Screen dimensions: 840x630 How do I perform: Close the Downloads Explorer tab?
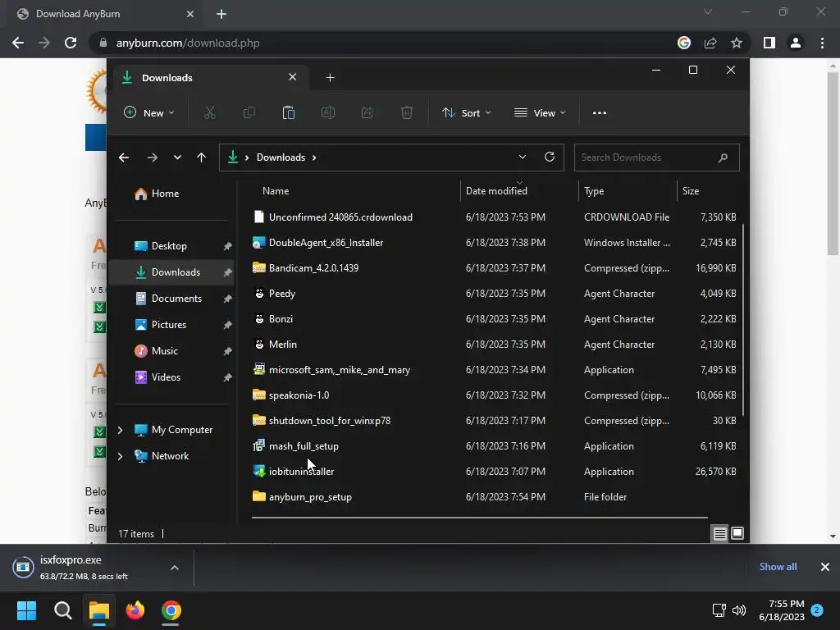[293, 77]
